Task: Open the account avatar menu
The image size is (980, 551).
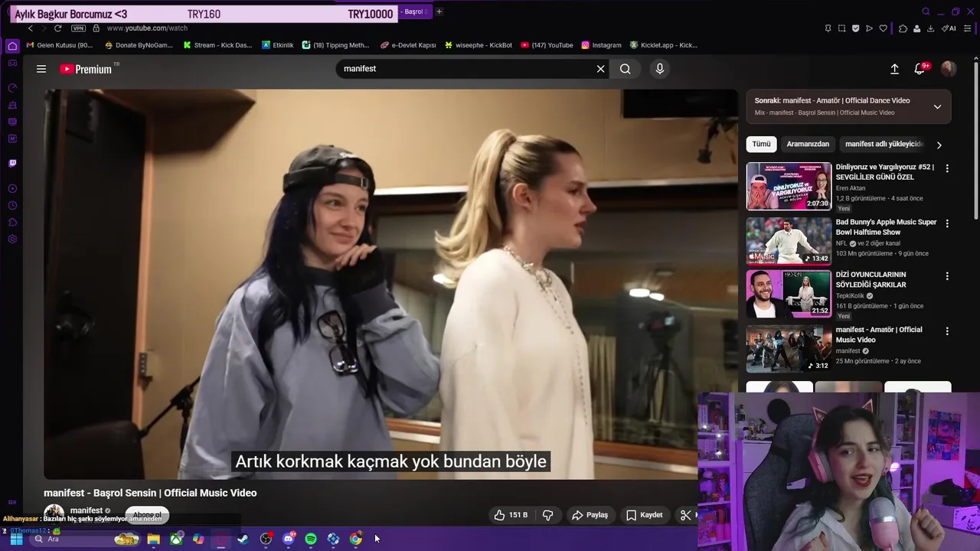Action: (949, 69)
